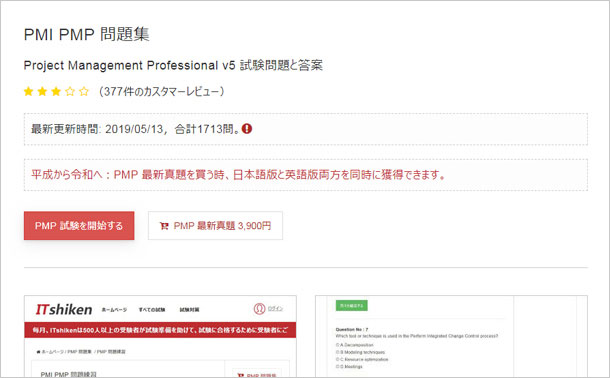Click the red banner in the left thumbnail
Screen dimensions: 610x378
160,330
